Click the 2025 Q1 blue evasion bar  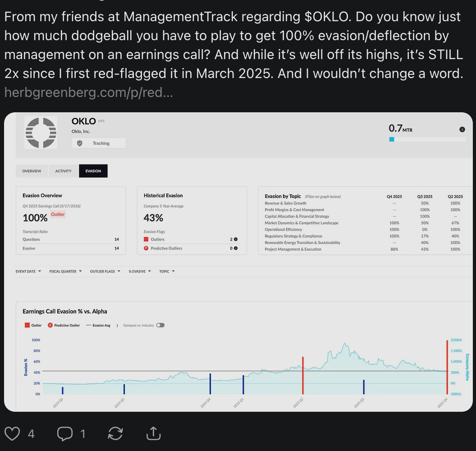243,385
